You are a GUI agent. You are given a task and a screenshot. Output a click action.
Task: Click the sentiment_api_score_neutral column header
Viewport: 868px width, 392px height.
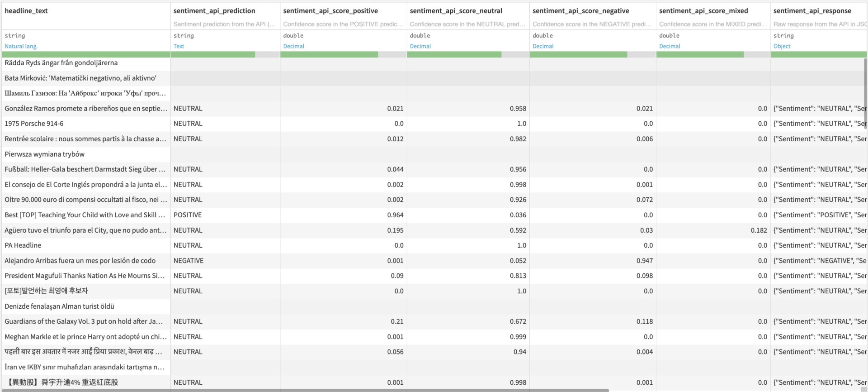pyautogui.click(x=456, y=11)
